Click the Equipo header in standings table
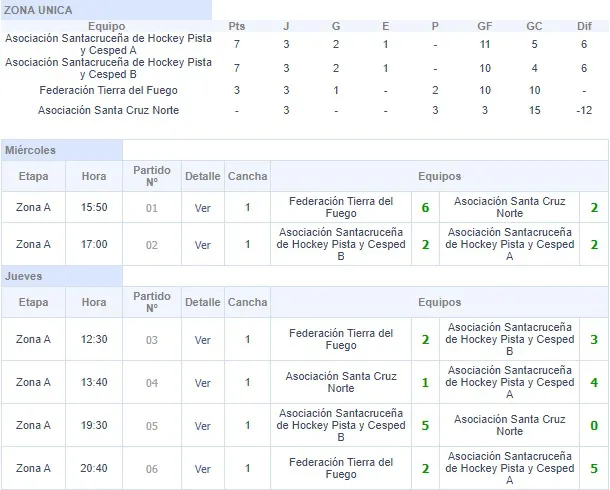The height and width of the screenshot is (490, 610). coord(108,26)
